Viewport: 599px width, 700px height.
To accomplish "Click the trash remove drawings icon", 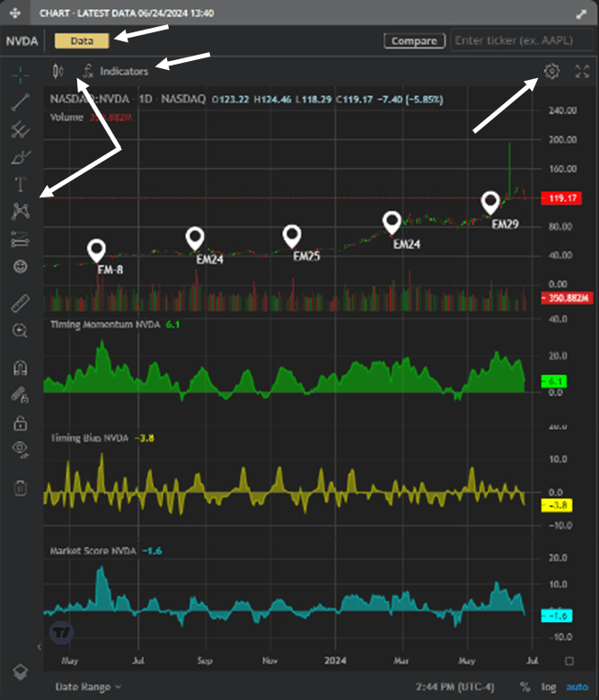I will (x=21, y=487).
